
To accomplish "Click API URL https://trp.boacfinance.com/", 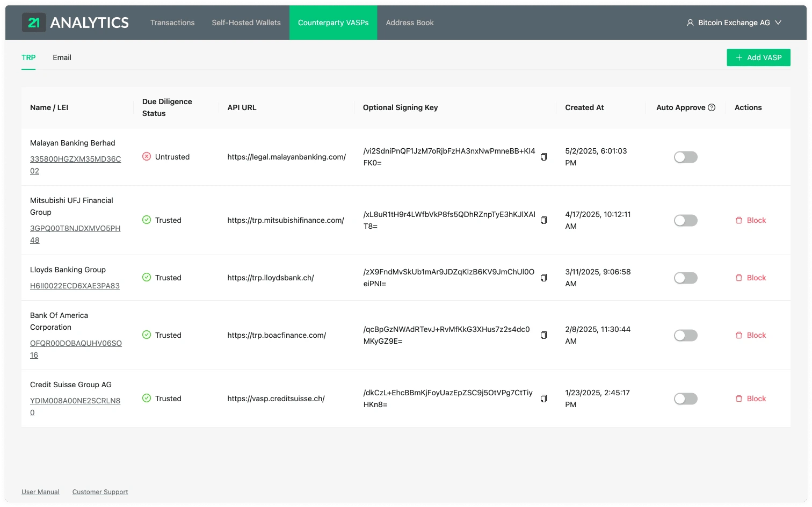I will click(x=277, y=335).
